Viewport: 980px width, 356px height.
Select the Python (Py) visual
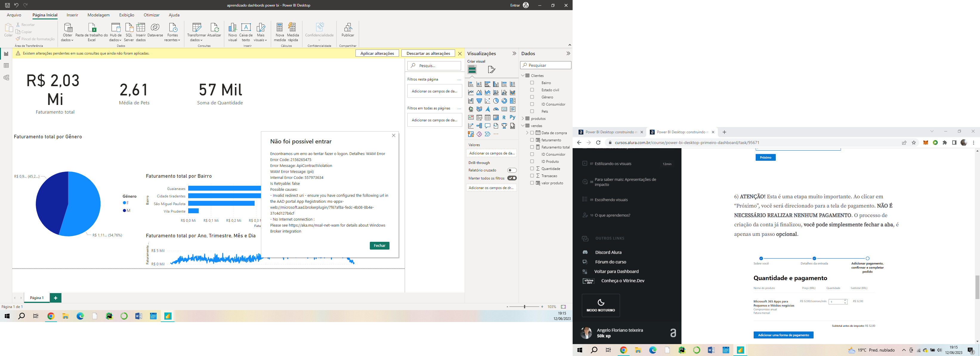512,117
